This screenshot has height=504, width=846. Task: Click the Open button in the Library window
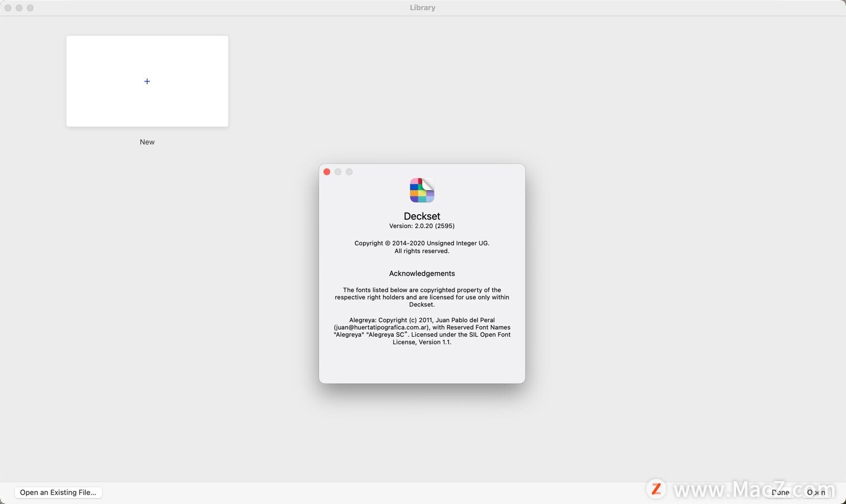tap(816, 492)
